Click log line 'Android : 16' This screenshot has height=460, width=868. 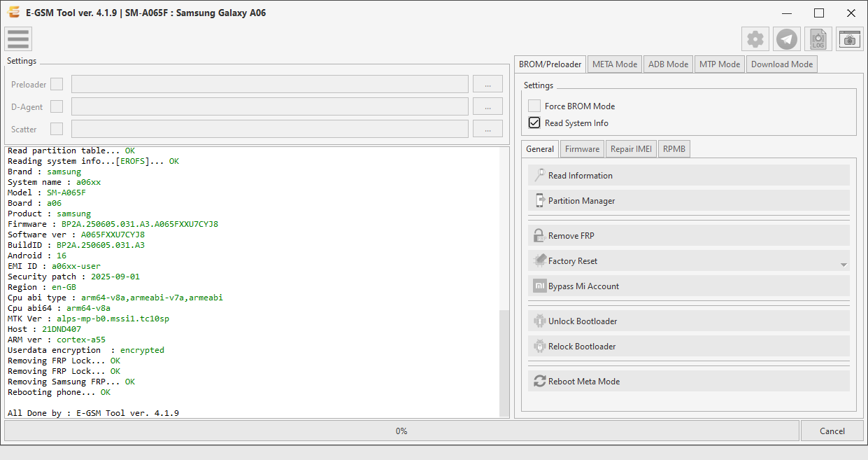(37, 256)
